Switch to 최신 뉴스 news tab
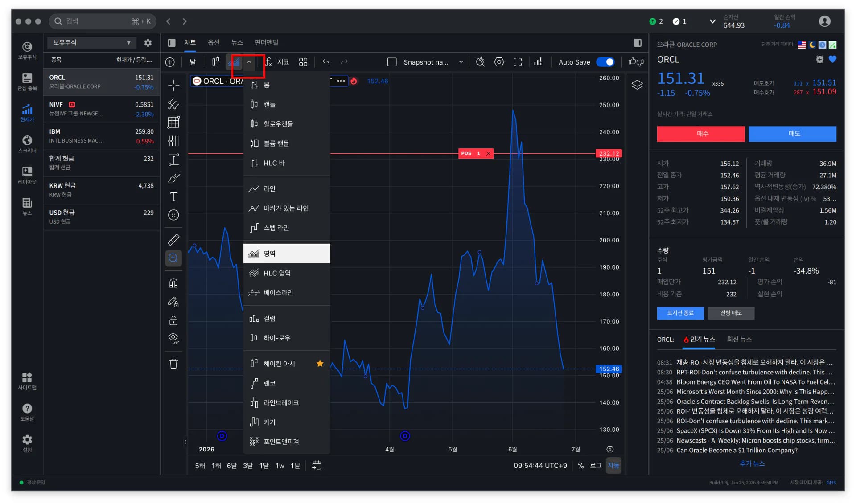This screenshot has width=856, height=504. (739, 340)
